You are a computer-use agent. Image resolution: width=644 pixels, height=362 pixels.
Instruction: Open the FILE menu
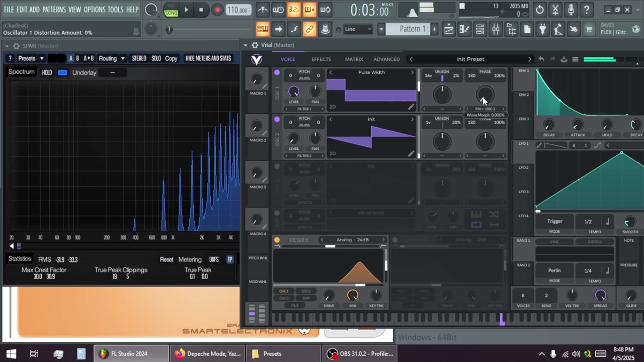click(x=9, y=10)
